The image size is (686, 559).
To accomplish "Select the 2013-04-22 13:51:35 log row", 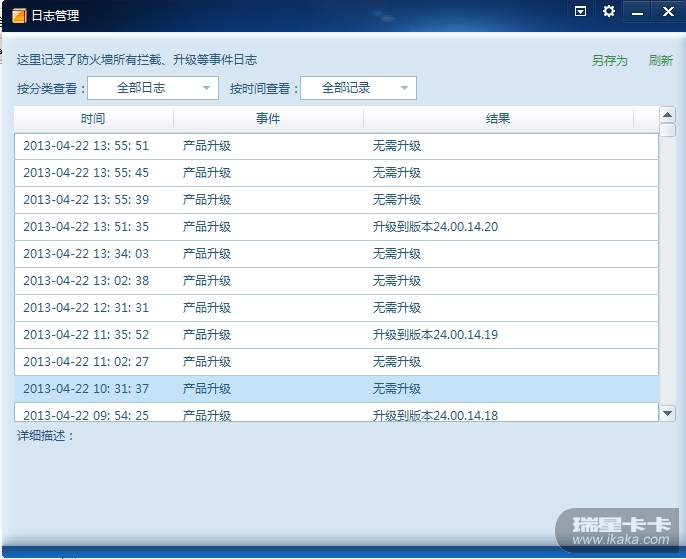I will click(x=336, y=227).
